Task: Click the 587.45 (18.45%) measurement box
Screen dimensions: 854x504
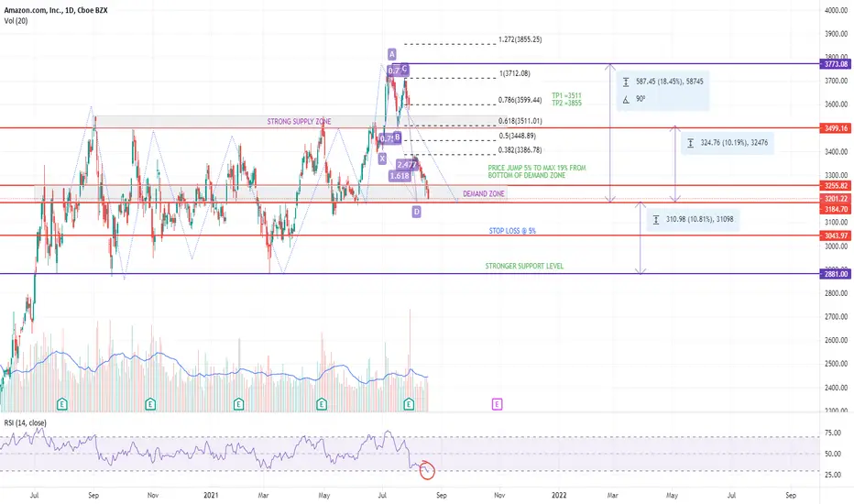Action: tap(662, 91)
